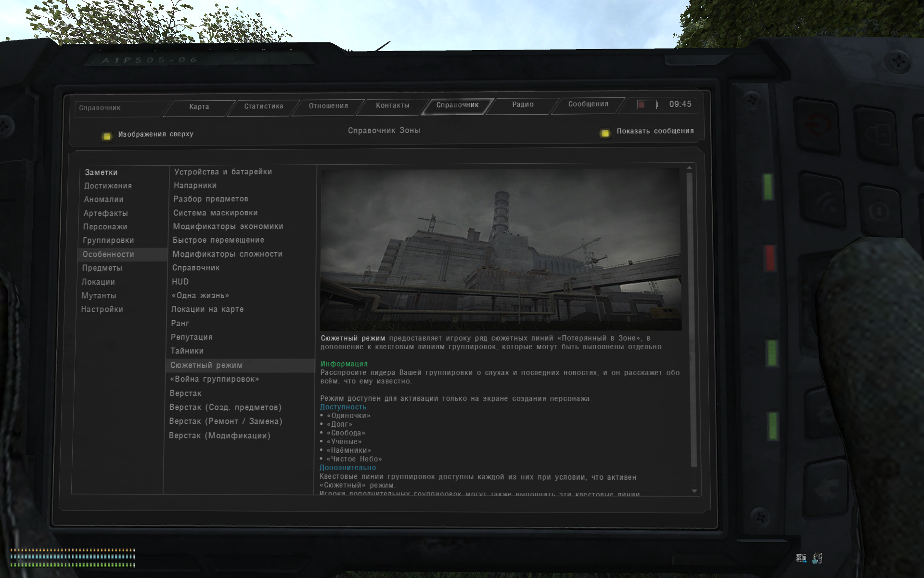Image resolution: width=924 pixels, height=578 pixels.
Task: Toggle the «Изображения сверху» checkbox
Action: [107, 136]
